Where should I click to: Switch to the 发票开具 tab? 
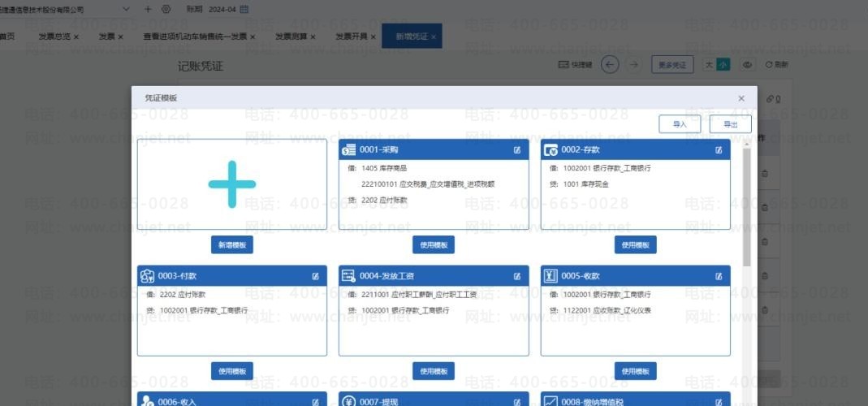click(x=352, y=36)
